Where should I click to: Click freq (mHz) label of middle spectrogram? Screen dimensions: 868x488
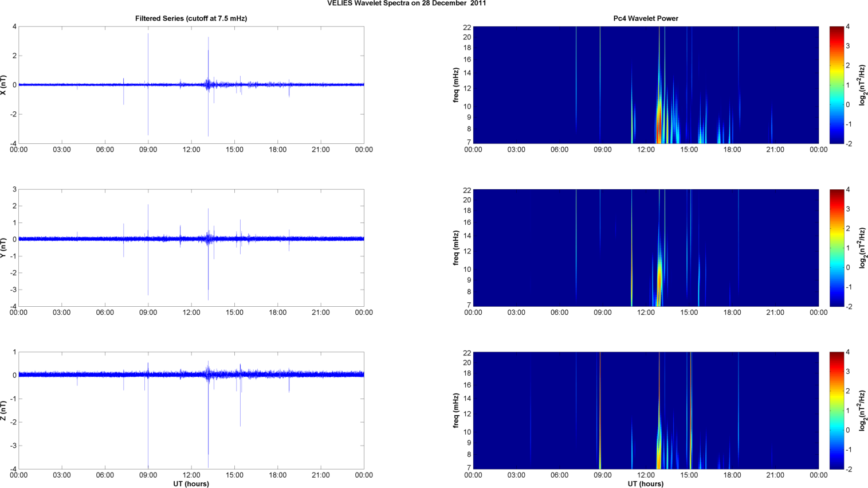click(456, 248)
